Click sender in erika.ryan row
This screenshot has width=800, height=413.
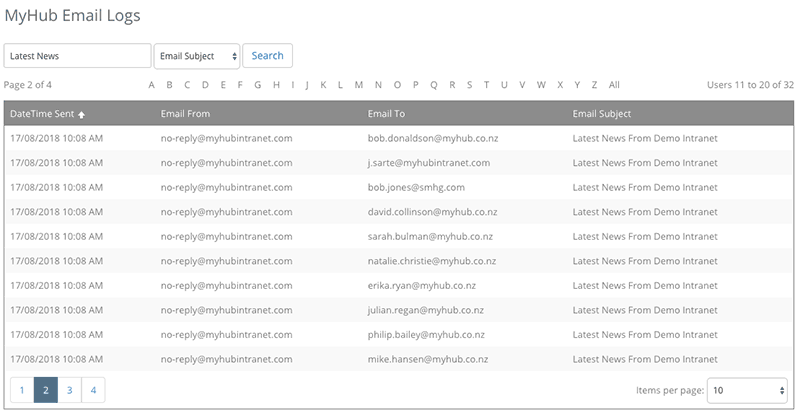227,285
